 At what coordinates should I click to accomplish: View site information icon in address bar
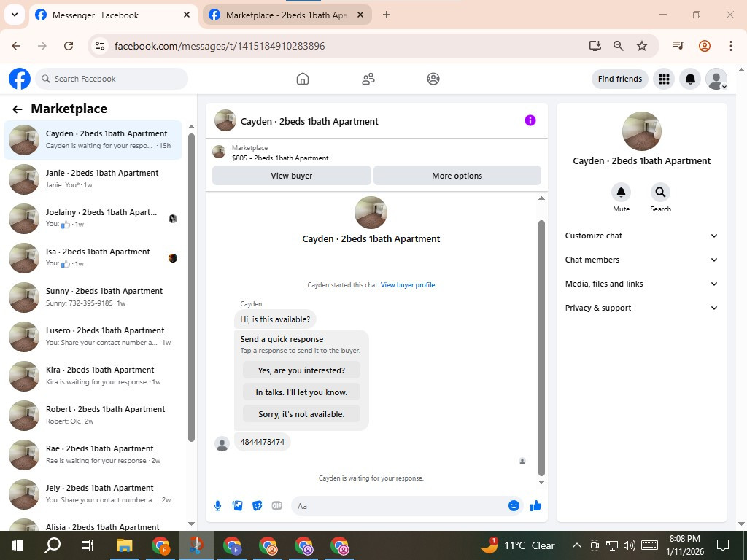(99, 46)
